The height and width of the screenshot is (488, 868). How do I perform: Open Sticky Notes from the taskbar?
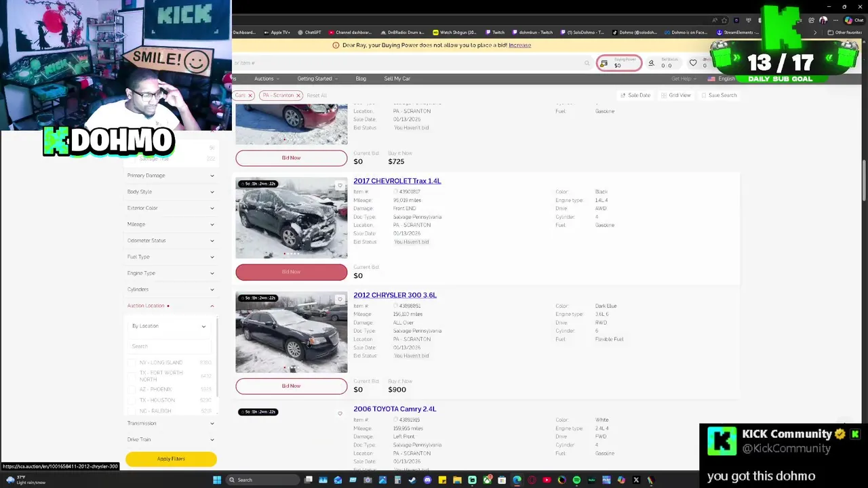pyautogui.click(x=442, y=480)
